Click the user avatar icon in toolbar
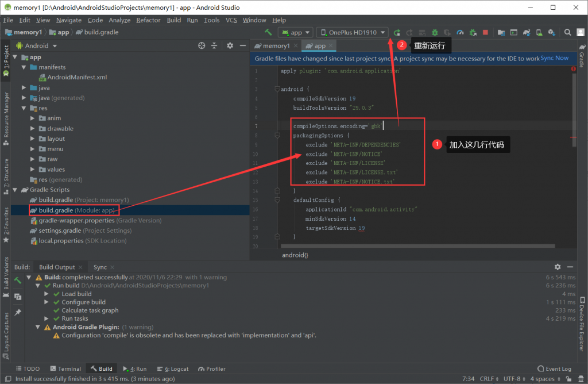Viewport: 588px width, 384px height. 581,33
